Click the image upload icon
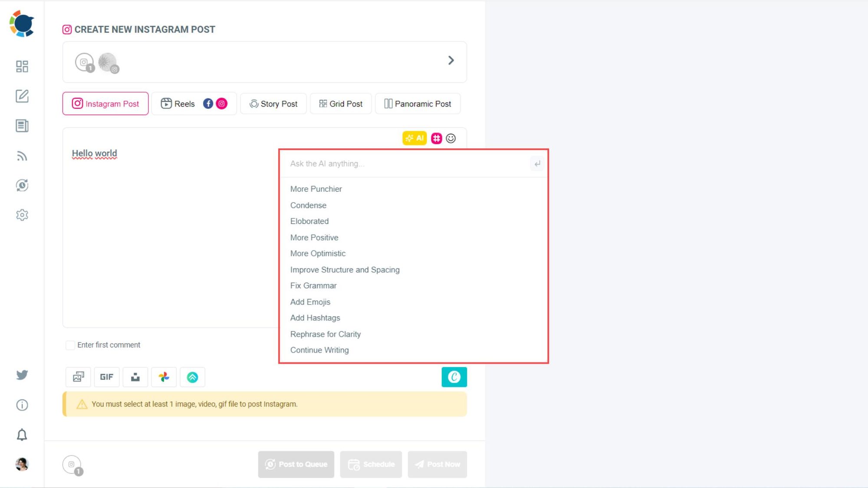Viewport: 868px width, 488px height. point(78,377)
